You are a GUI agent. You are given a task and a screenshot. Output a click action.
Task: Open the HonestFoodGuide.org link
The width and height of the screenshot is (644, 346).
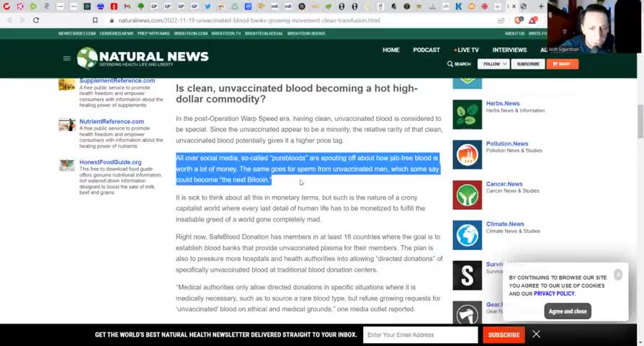coord(110,162)
